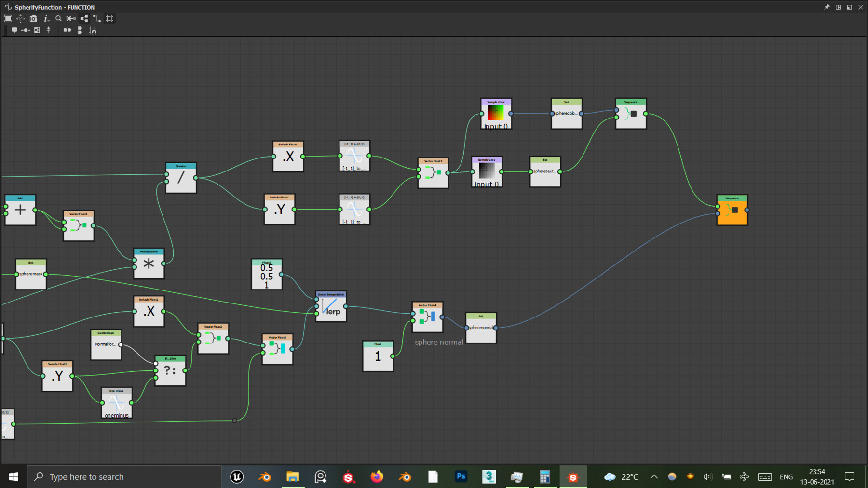Take a graph screenshot using the camera icon
The height and width of the screenshot is (488, 868).
(x=33, y=18)
